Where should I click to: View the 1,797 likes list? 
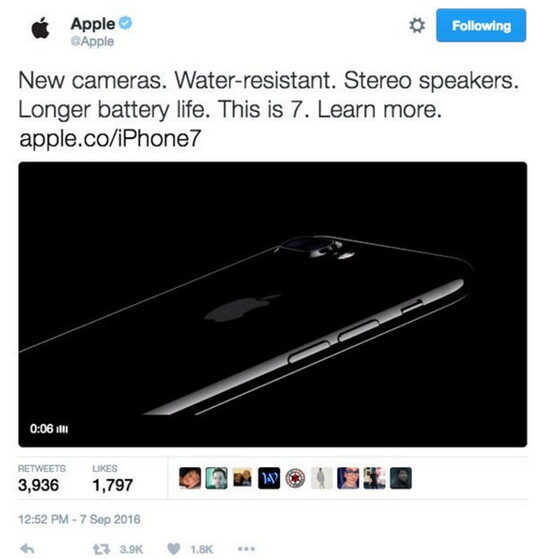coord(113,478)
